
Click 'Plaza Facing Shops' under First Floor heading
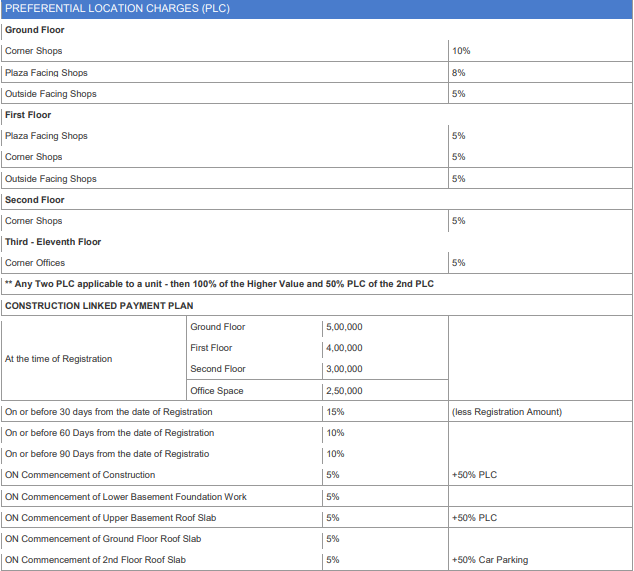(x=46, y=136)
